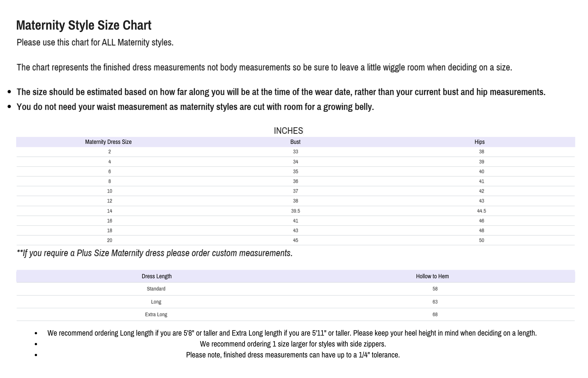Image resolution: width=588 pixels, height=378 pixels.
Task: Click the bust value 45 cell
Action: coord(295,240)
